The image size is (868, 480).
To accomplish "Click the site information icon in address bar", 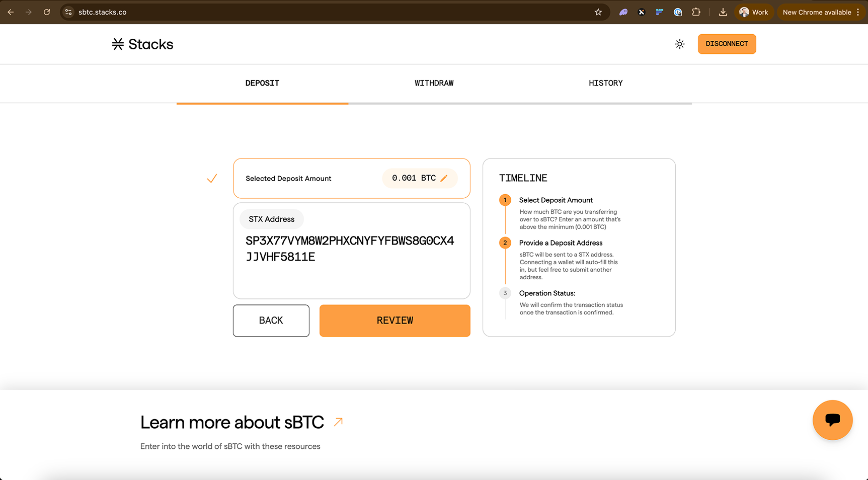I will point(69,12).
